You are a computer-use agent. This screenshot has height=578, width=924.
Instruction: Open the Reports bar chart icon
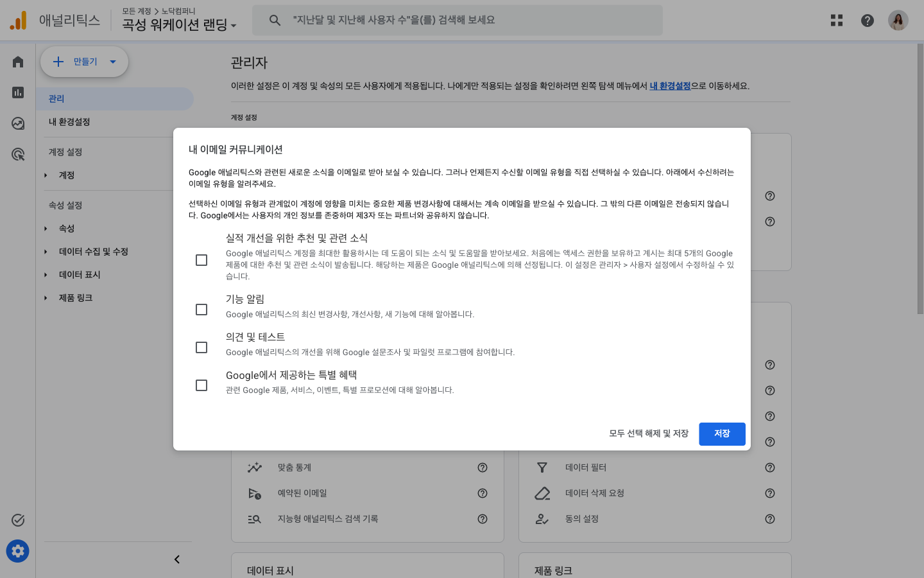coord(18,92)
